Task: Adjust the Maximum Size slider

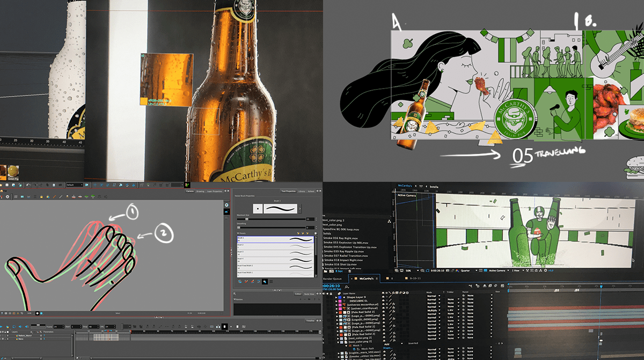Action: 271,219
